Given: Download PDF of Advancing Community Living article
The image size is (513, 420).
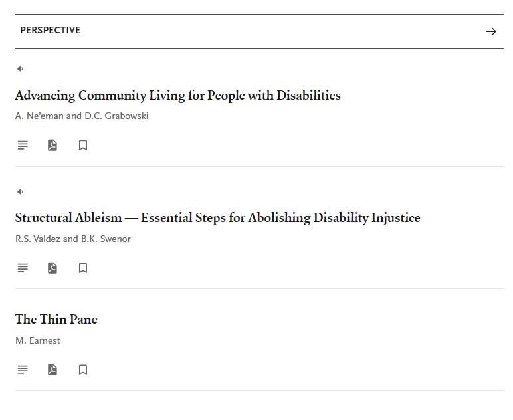Looking at the screenshot, I should tap(52, 145).
